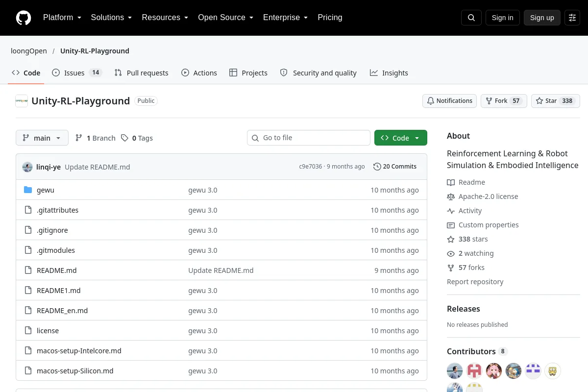This screenshot has width=588, height=392.
Task: Open the Update README.md commit message in header
Action: 98,167
